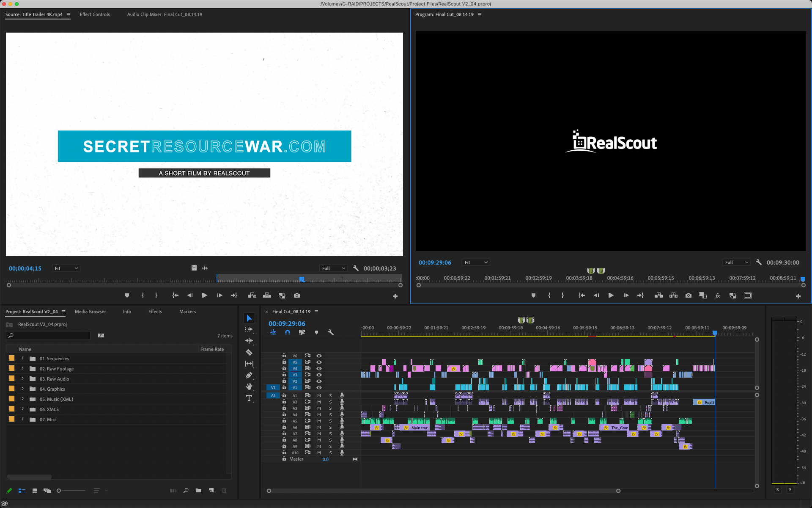This screenshot has width=812, height=508.
Task: Open Source monitor Full resolution dropdown
Action: 333,268
